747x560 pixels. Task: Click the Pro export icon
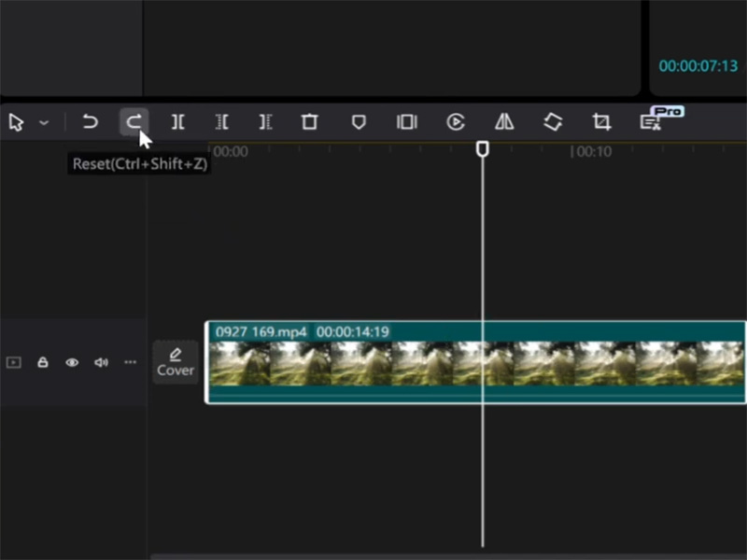[x=651, y=120]
